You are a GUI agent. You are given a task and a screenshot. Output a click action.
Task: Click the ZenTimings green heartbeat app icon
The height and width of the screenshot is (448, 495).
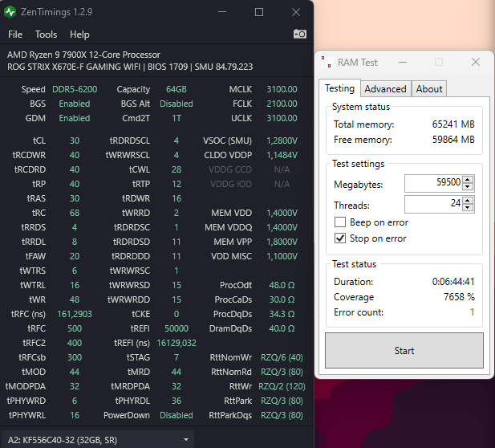[x=10, y=12]
